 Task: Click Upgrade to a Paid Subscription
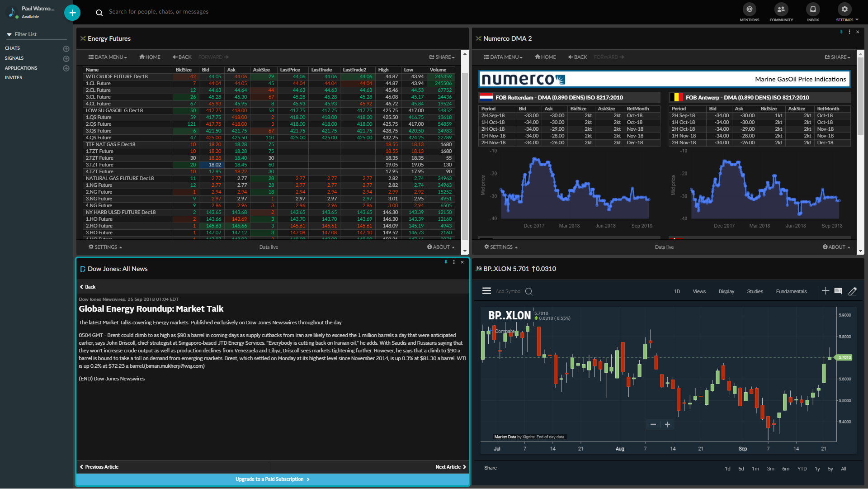click(273, 480)
